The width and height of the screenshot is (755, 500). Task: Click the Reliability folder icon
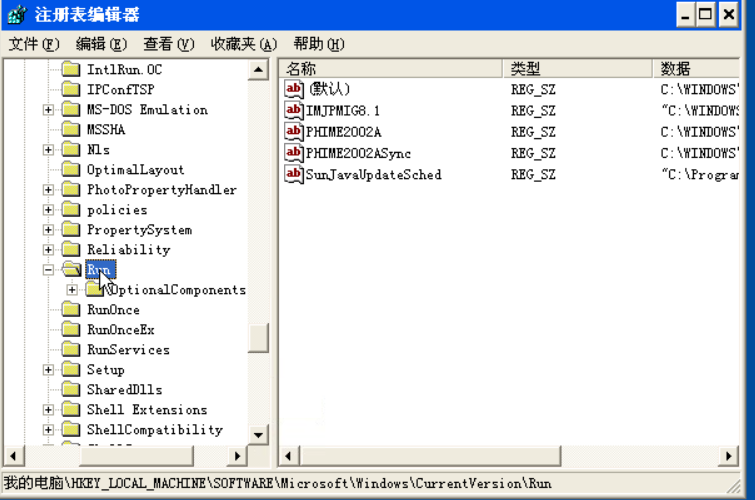tap(71, 249)
